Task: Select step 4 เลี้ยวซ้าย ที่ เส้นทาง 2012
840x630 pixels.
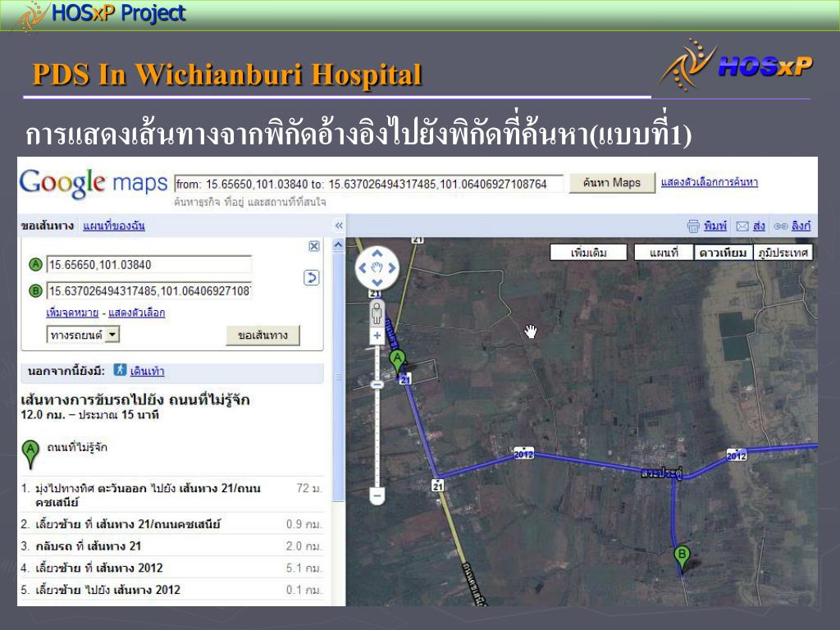Action: click(172, 568)
